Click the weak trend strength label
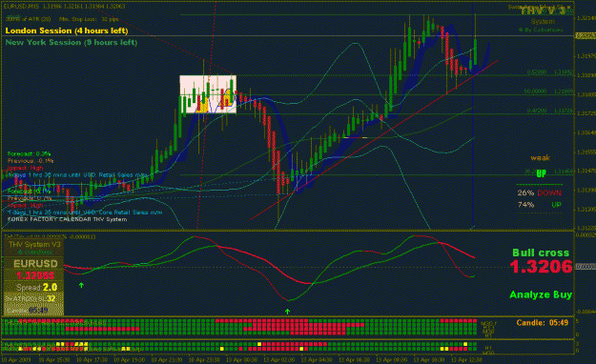The height and width of the screenshot is (364, 596). point(540,157)
